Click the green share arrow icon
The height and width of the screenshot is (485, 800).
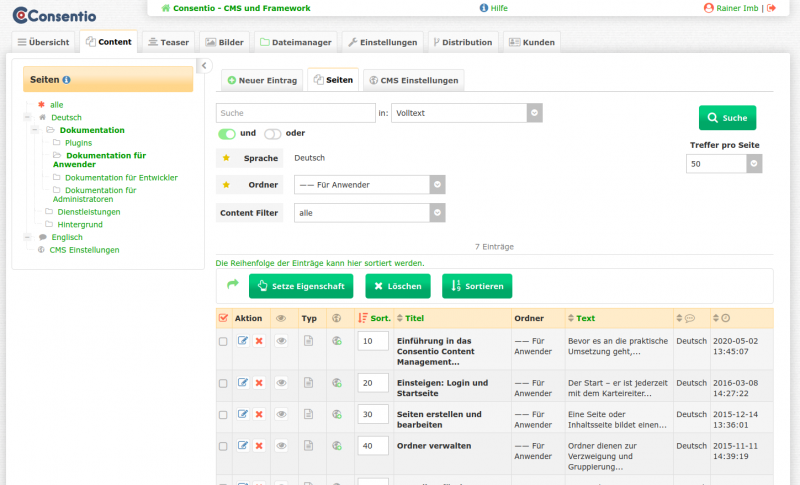tap(232, 285)
